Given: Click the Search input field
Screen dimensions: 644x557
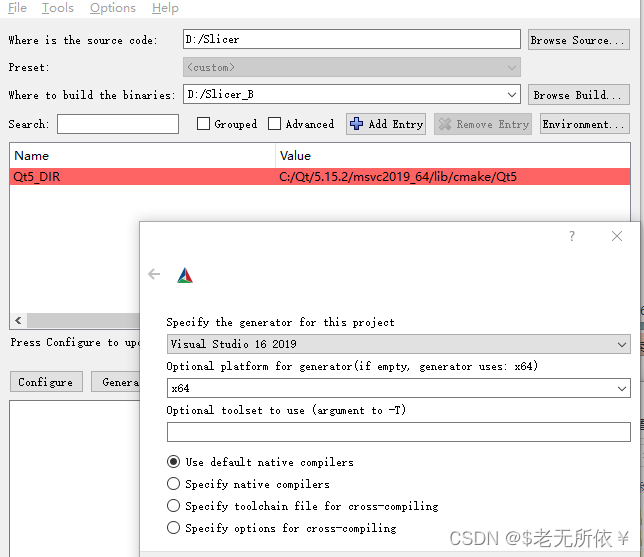Looking at the screenshot, I should 118,124.
